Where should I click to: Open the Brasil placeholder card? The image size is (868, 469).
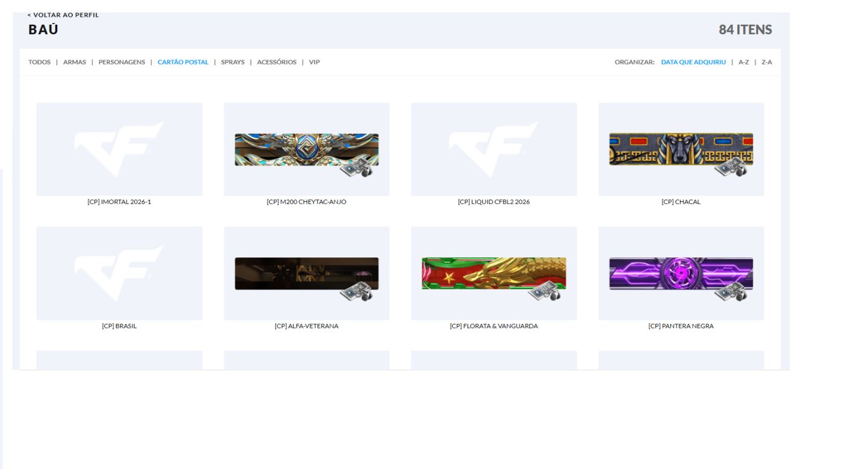tap(119, 273)
